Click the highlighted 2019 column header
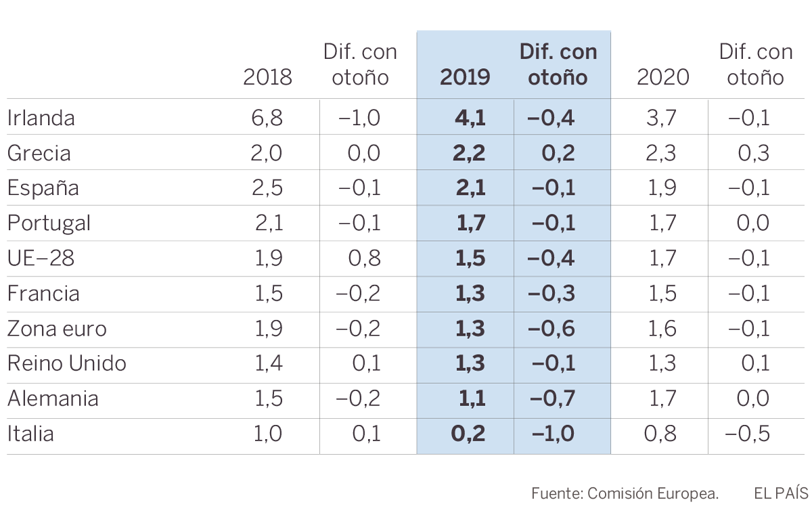The width and height of the screenshot is (812, 519). 465,77
